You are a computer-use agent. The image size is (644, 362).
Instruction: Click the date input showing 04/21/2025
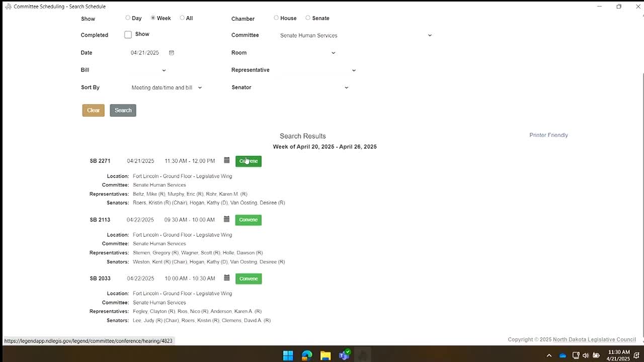[145, 53]
